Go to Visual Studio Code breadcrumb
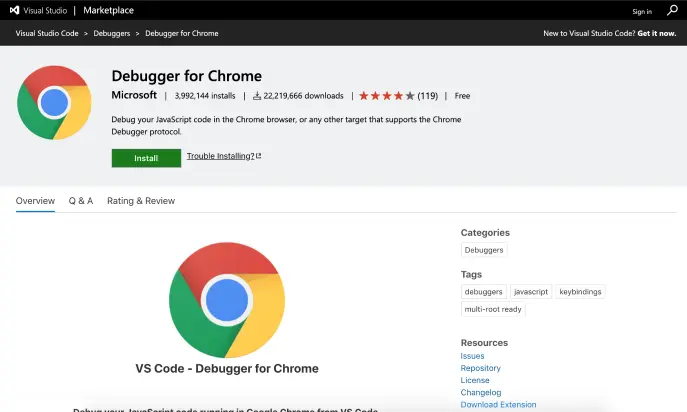Screen dimensions: 687x412 (x=47, y=33)
